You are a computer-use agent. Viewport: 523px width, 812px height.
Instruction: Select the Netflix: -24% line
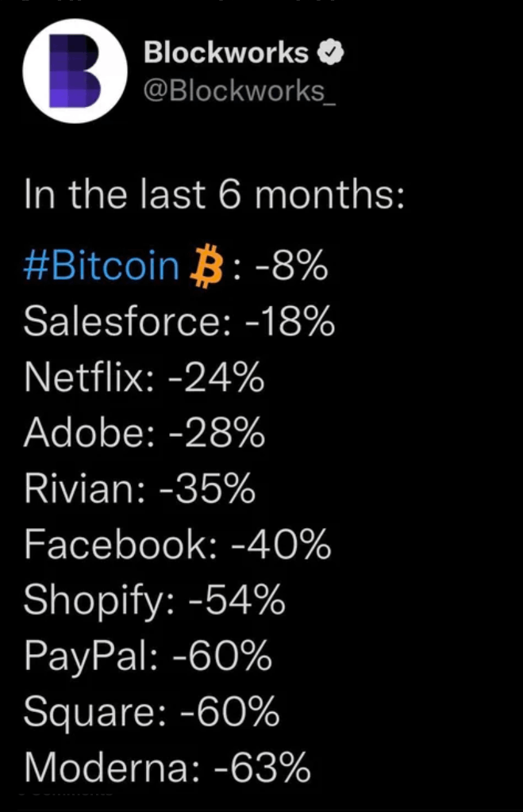point(144,377)
